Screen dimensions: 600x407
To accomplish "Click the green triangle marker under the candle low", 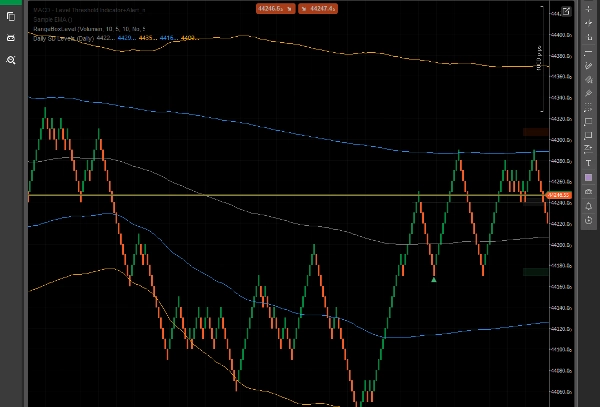I will [x=434, y=280].
